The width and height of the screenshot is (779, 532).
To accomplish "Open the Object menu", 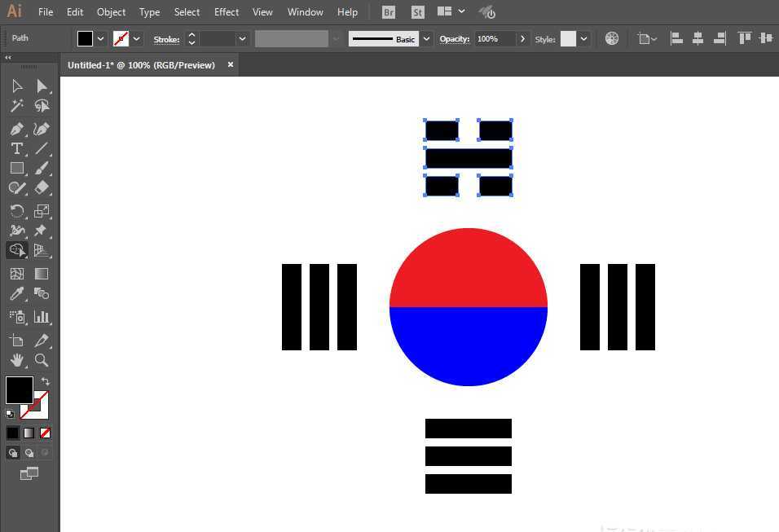I will 111,11.
